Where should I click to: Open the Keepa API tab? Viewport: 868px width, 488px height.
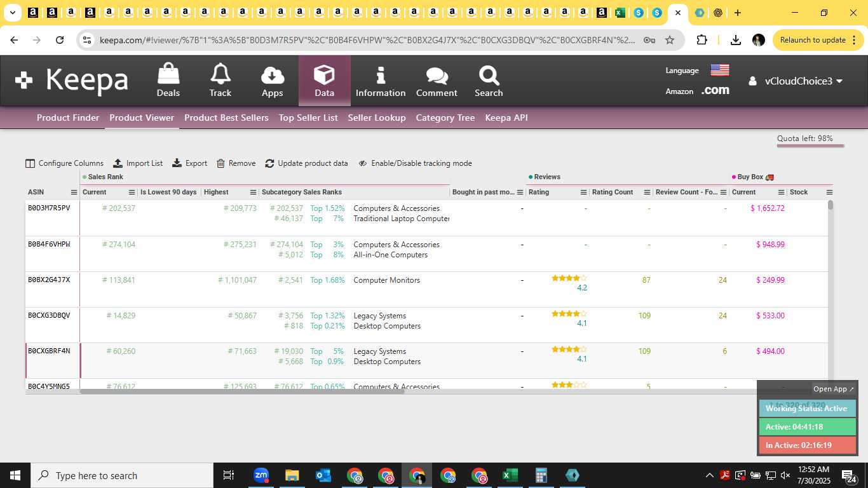tap(506, 118)
